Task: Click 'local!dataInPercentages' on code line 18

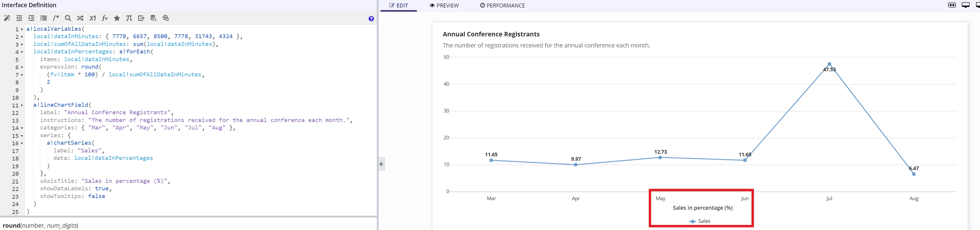Action: (113, 158)
